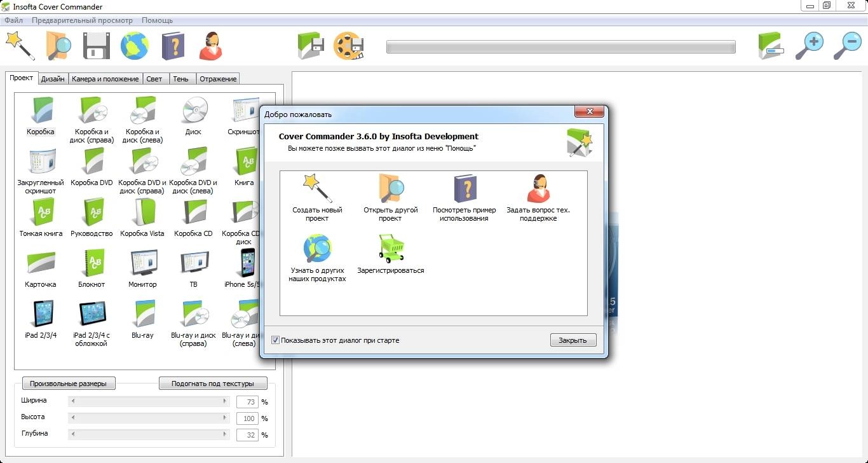This screenshot has width=868, height=463.
Task: Select the Руководство template
Action: [92, 218]
